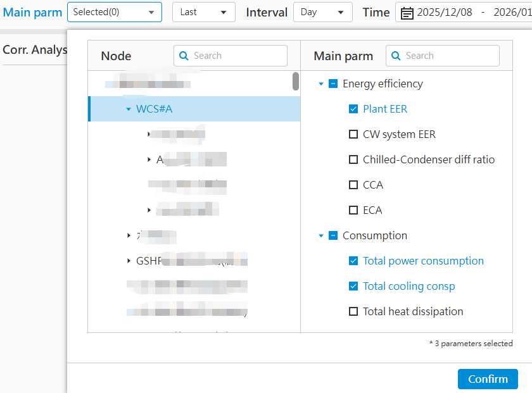Click the magnifier icon in Node search
This screenshot has width=532, height=393.
pos(184,56)
